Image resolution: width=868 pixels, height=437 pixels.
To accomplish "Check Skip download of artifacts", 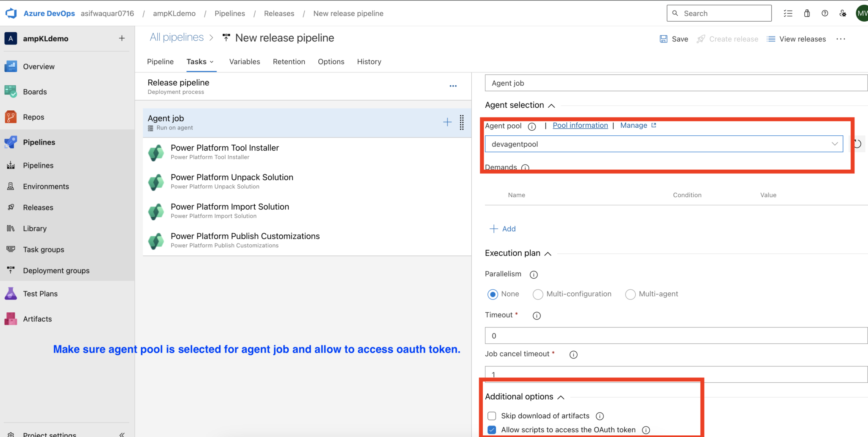I will click(x=492, y=416).
